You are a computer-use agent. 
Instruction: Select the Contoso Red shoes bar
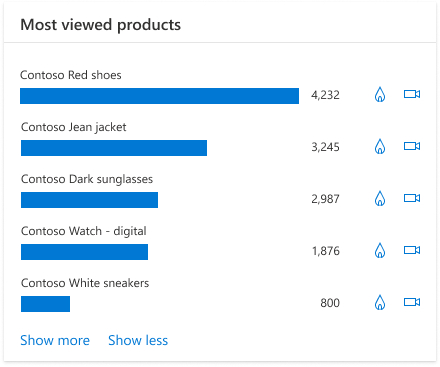point(159,96)
